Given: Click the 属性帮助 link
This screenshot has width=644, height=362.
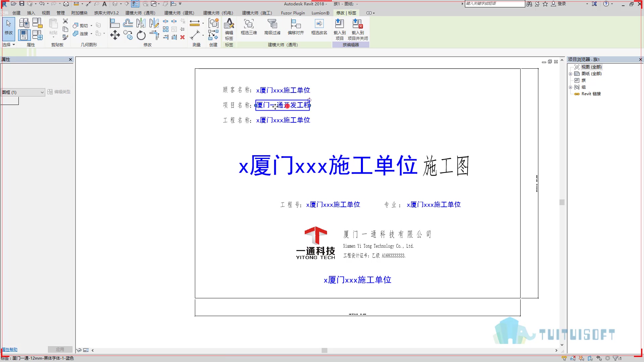Looking at the screenshot, I should 10,349.
